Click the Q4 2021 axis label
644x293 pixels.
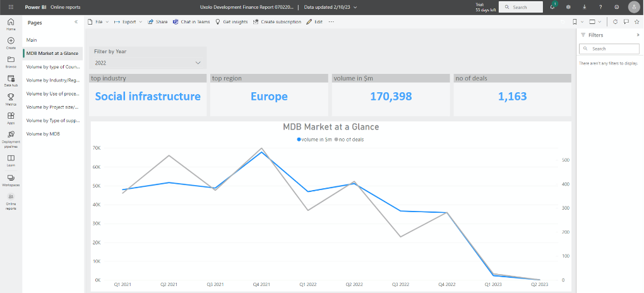coord(261,284)
